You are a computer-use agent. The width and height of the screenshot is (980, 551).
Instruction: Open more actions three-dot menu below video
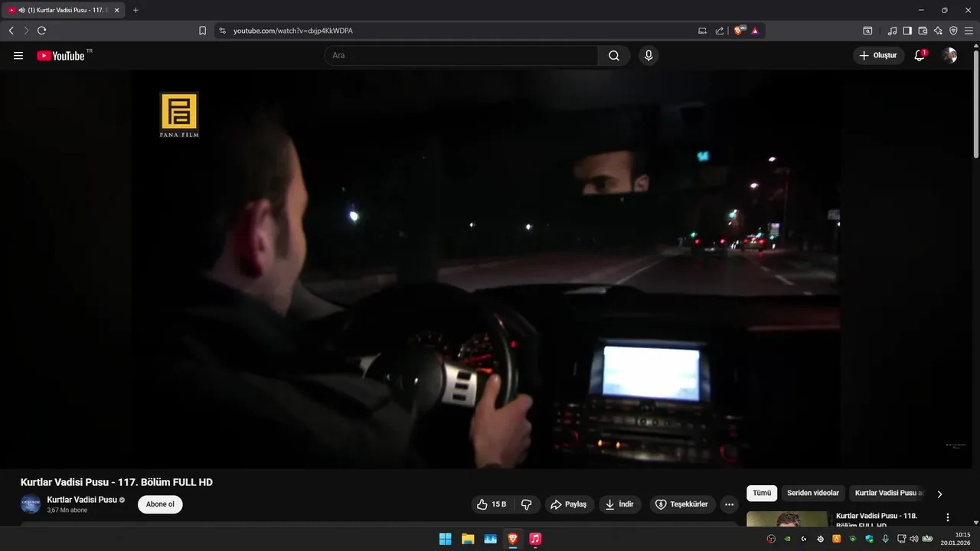(729, 504)
